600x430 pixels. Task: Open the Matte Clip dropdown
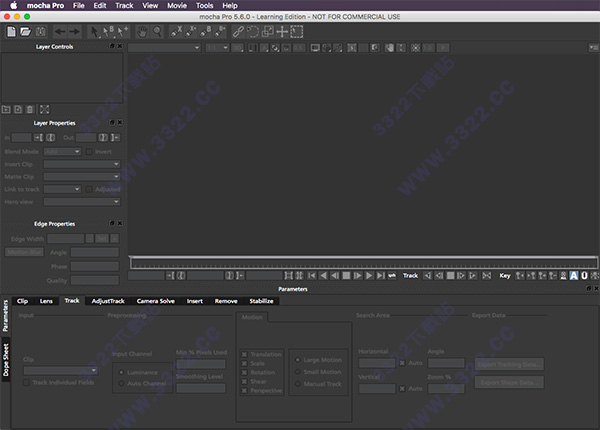(x=82, y=177)
